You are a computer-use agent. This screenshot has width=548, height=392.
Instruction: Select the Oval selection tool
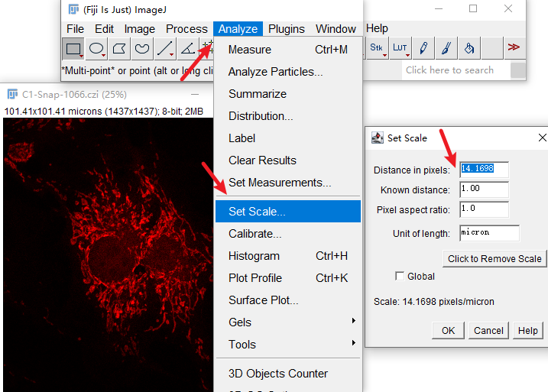(96, 49)
